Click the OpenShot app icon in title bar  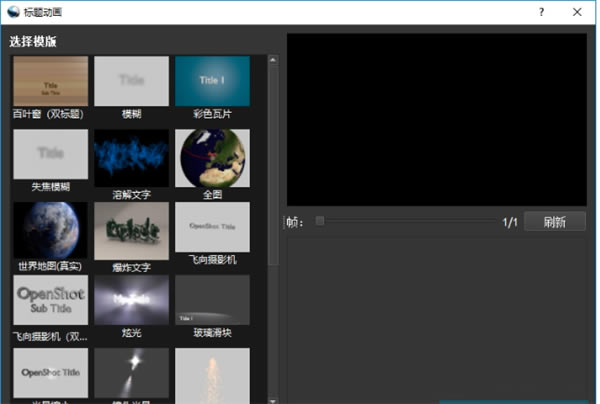pos(11,12)
